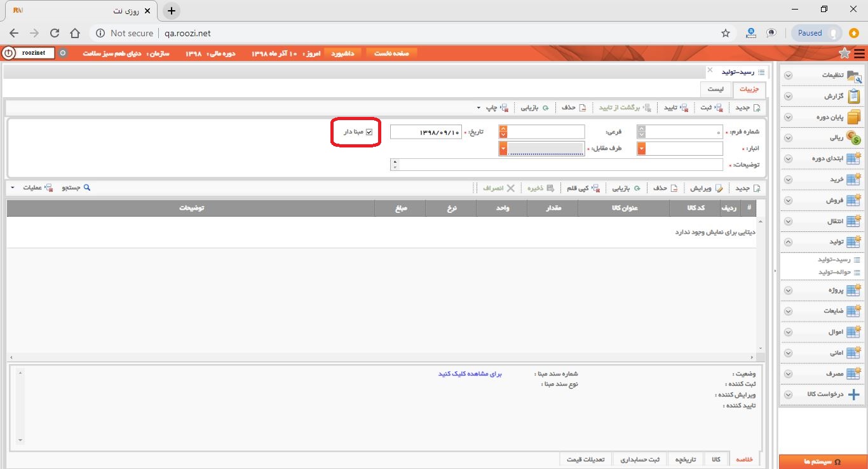Click the فرعی field spinner arrows
Screen dimensions: 868x469
503,132
